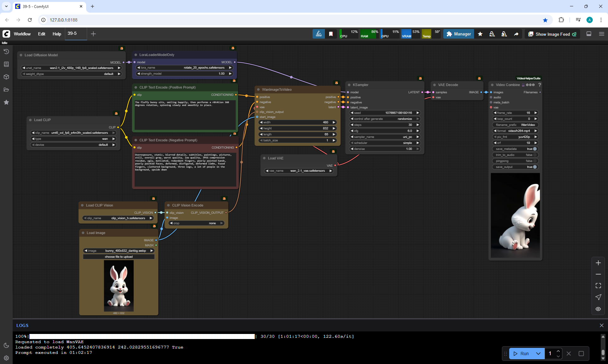Image resolution: width=608 pixels, height=364 pixels.
Task: Open the Workflow menu
Action: pos(22,34)
